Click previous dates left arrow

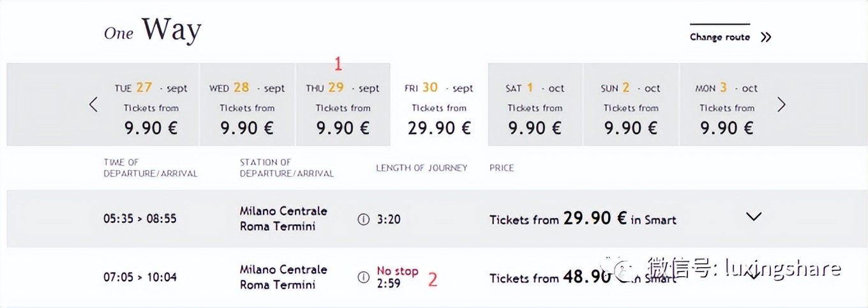pos(93,105)
